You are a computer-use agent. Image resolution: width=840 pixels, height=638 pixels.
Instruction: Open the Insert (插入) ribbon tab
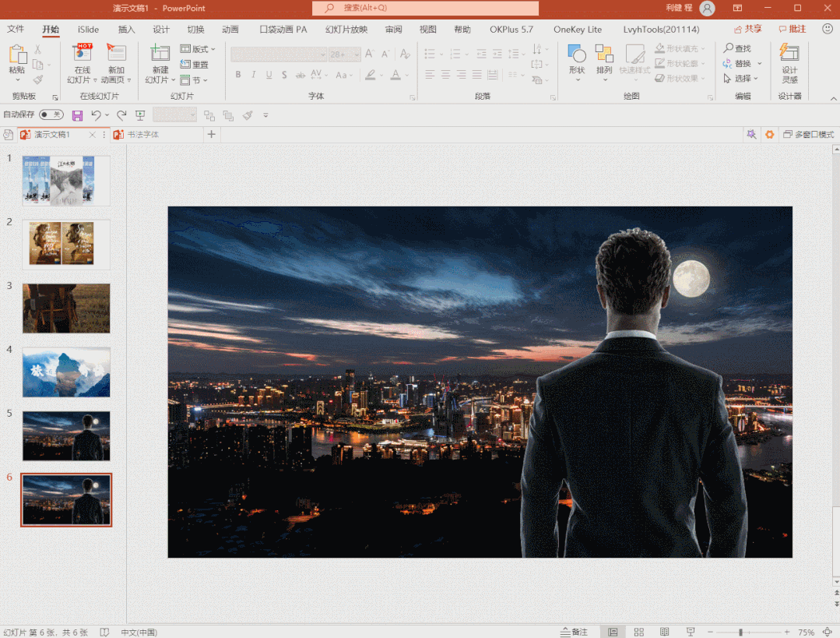pos(126,30)
